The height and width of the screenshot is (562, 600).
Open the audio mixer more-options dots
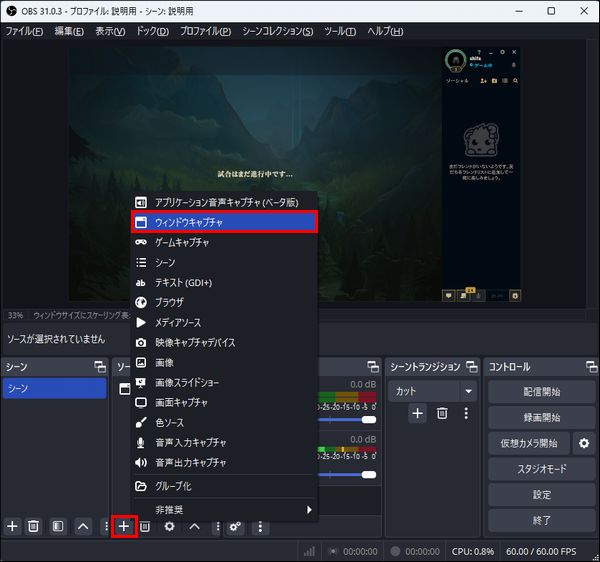click(260, 526)
